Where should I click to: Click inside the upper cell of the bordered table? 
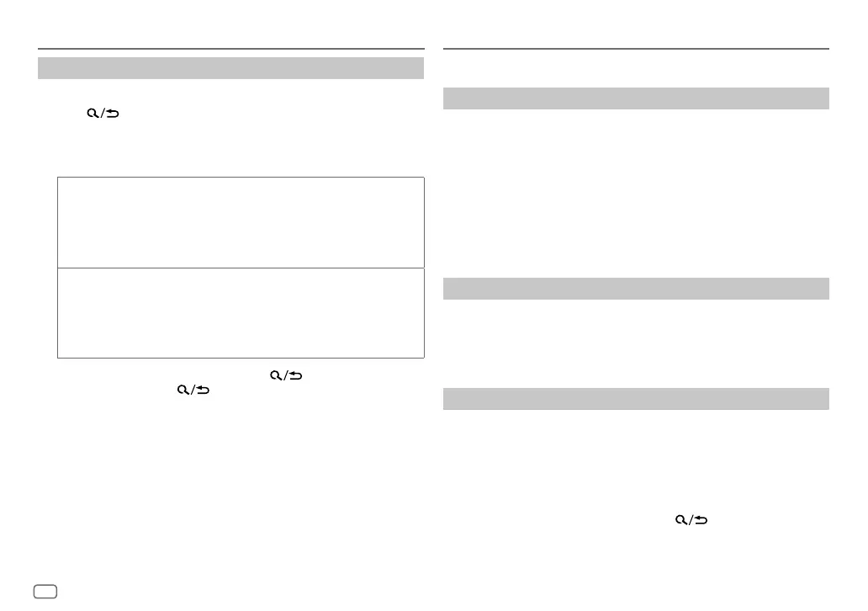click(241, 223)
